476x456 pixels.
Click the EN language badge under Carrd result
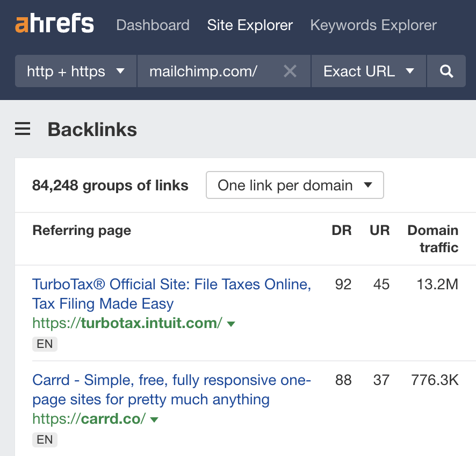click(45, 439)
